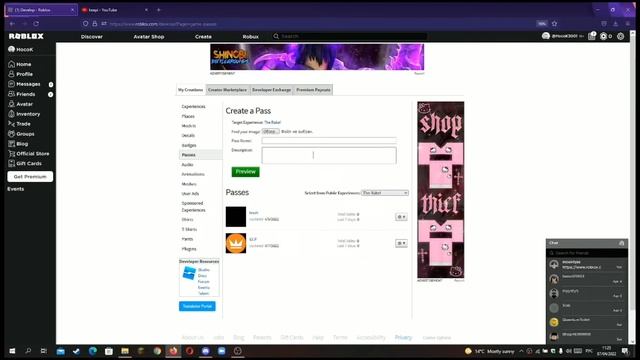Open the Blog sidebar item
640x360 pixels.
point(18,144)
